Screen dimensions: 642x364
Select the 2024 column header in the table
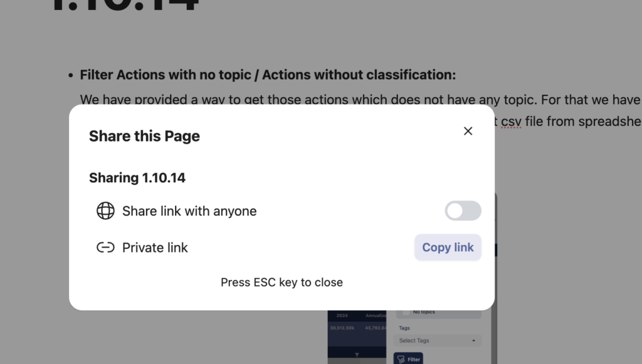point(342,315)
